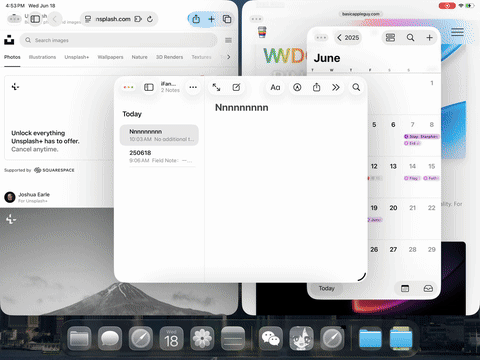Open the 250618 note
The image size is (480, 360).
(x=159, y=156)
